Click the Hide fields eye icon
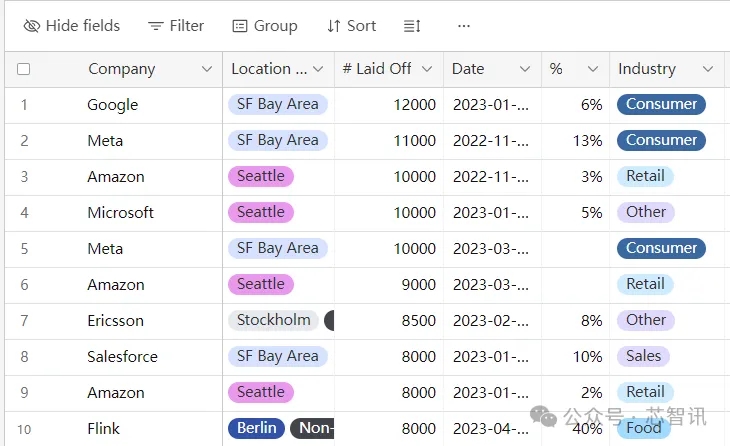730x446 pixels. click(32, 26)
